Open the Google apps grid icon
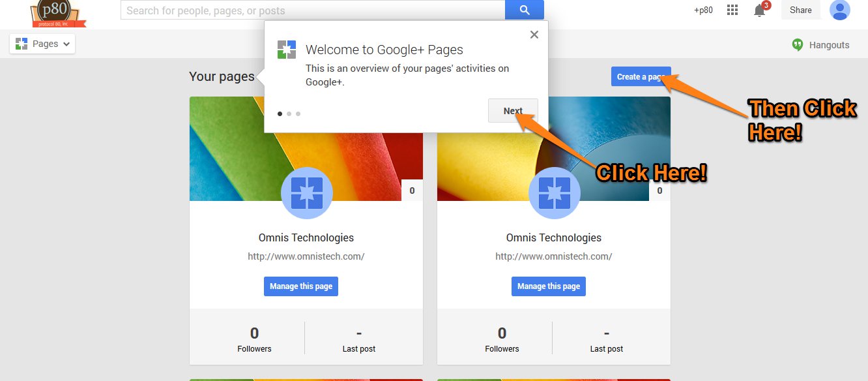 tap(732, 10)
